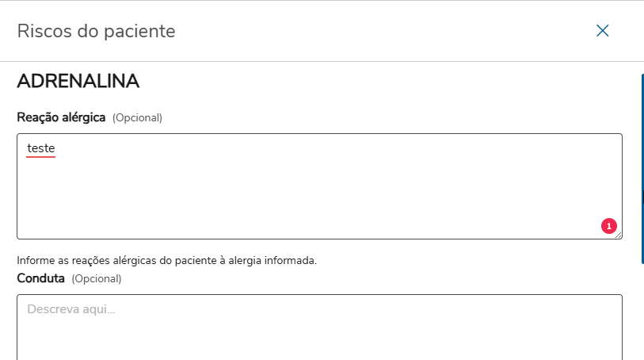The image size is (644, 360).
Task: Click the Descreva aqui placeholder text
Action: [x=71, y=309]
